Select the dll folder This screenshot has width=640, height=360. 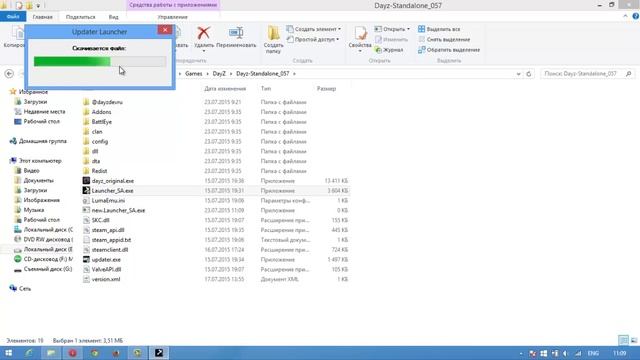[95, 151]
